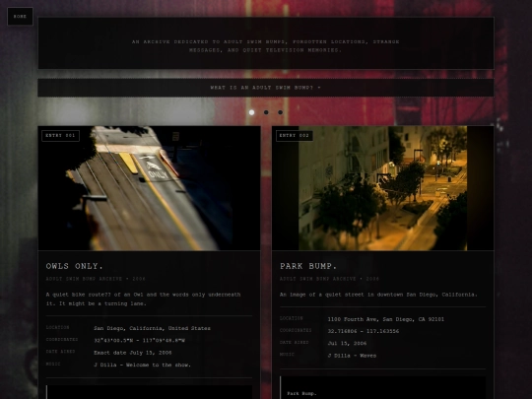Select the second carousel dot
Image resolution: width=532 pixels, height=399 pixels.
click(266, 112)
